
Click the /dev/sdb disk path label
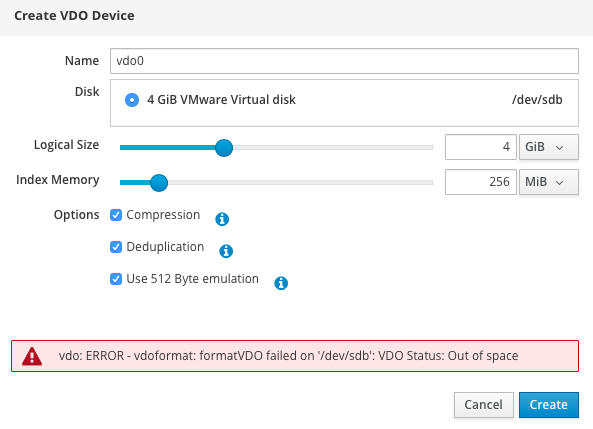537,100
